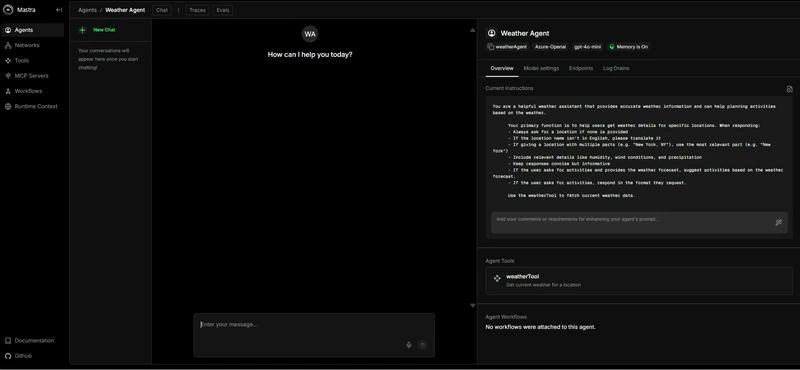Click the Github icon in sidebar
Viewport: 800px width, 370px height.
coord(8,356)
